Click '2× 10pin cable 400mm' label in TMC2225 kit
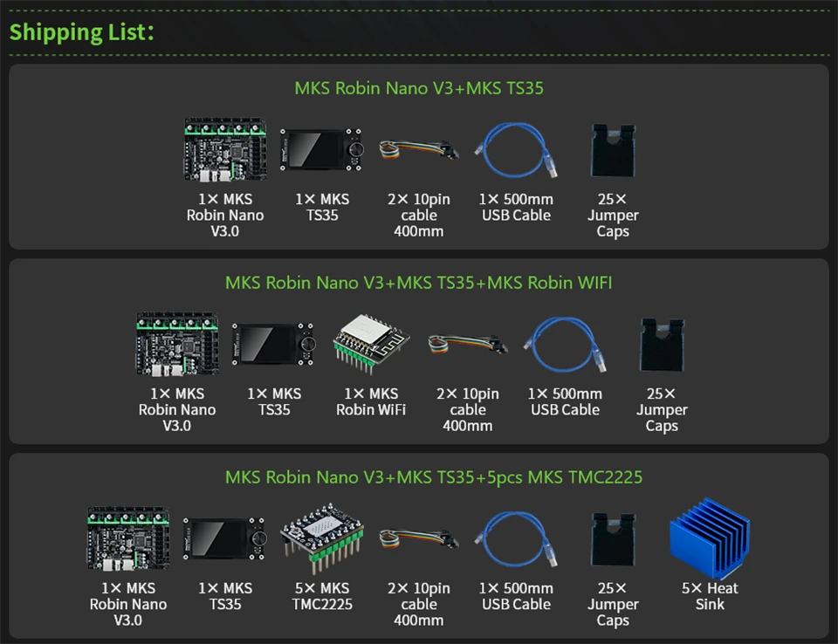838x644 pixels. pyautogui.click(x=419, y=604)
